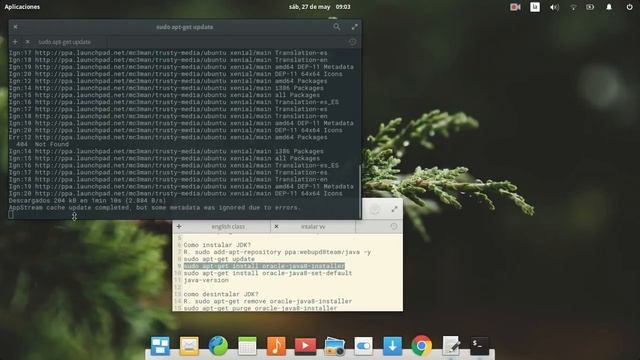Image resolution: width=640 pixels, height=360 pixels.
Task: Click the 'sudo apt-get update' line in editor
Action: (x=219, y=259)
